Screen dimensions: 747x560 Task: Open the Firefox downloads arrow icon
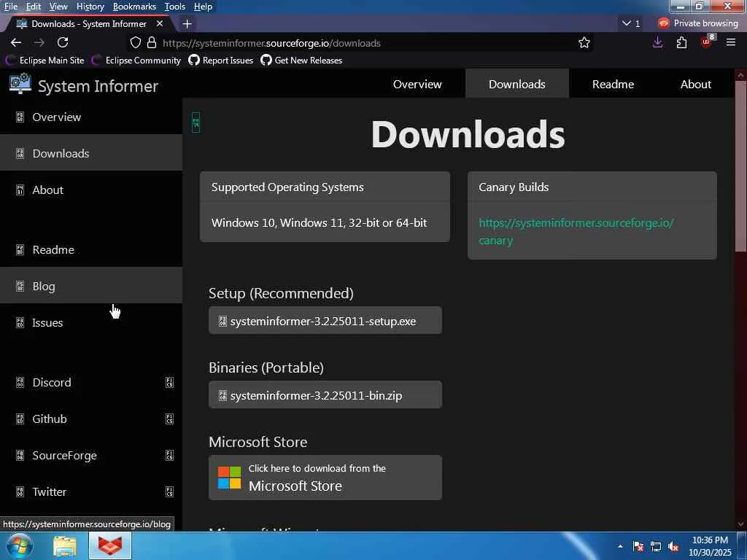click(657, 42)
